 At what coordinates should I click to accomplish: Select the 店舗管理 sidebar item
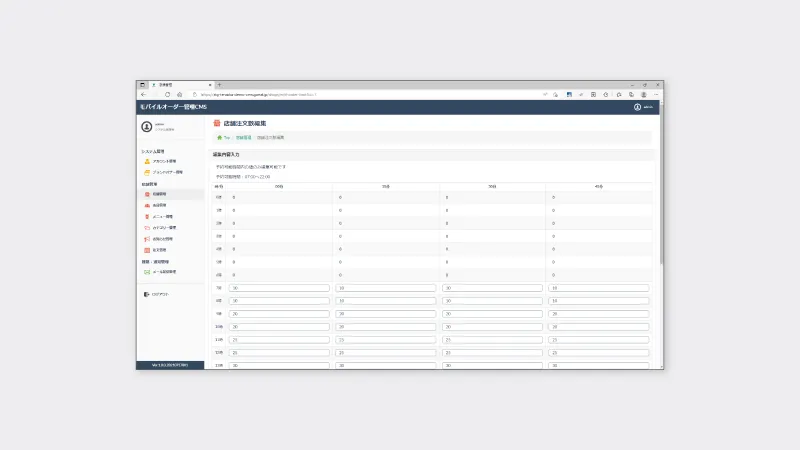[x=160, y=194]
